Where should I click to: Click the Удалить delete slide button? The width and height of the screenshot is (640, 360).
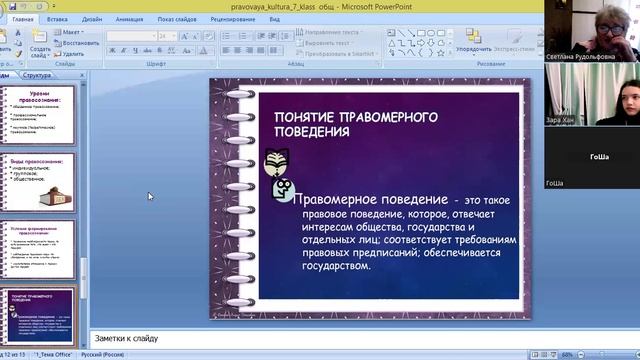click(x=69, y=54)
